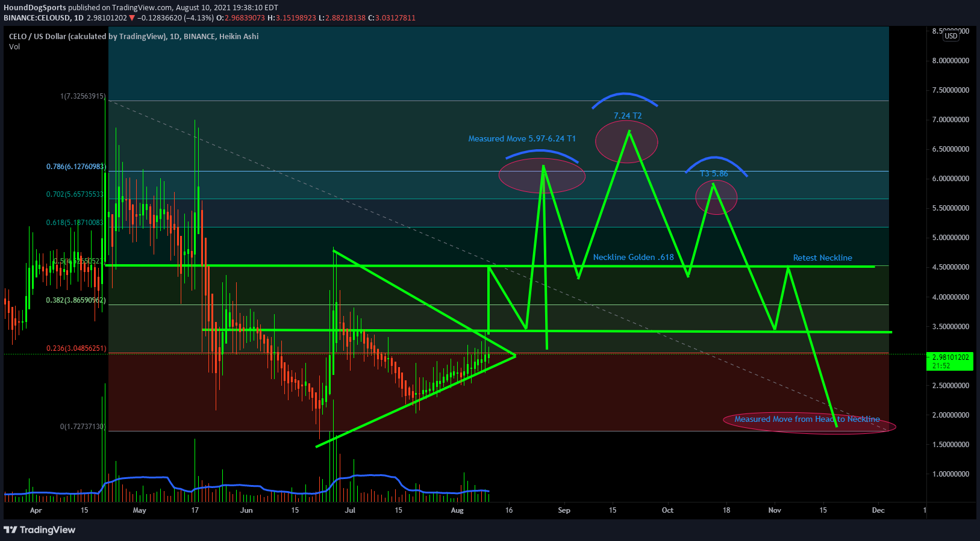Image resolution: width=980 pixels, height=541 pixels.
Task: Click the 6.00000000 price axis label
Action: (950, 179)
